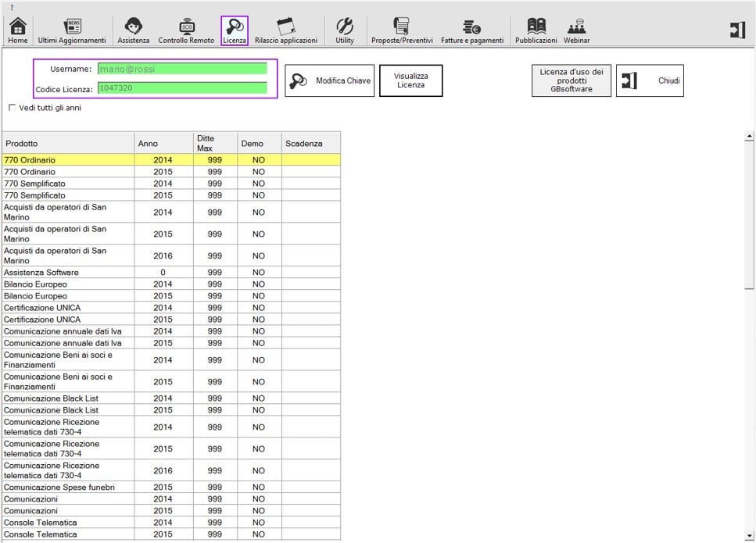Select Comunicazione Black List 2015 row

(x=171, y=410)
